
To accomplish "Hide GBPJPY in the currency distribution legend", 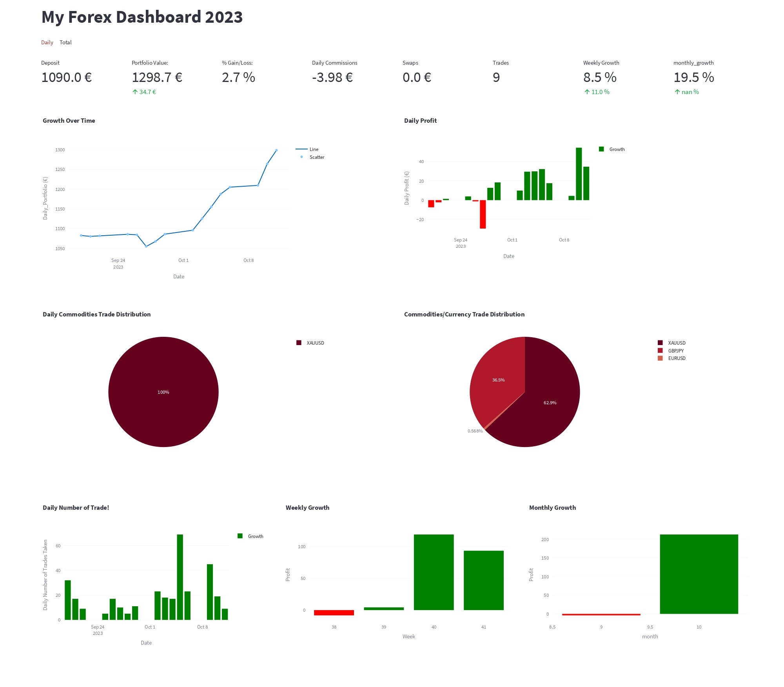I will pyautogui.click(x=671, y=351).
